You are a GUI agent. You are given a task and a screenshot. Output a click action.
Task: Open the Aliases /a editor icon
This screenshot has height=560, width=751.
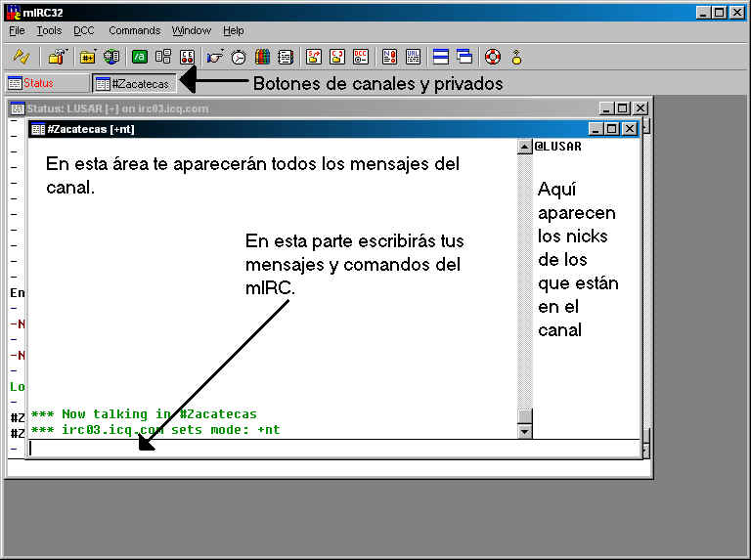[140, 57]
